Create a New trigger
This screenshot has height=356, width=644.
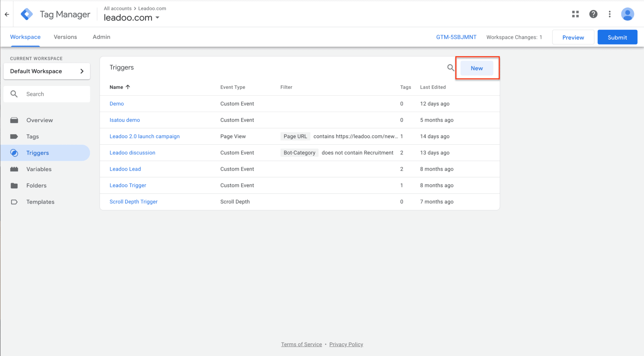(x=477, y=68)
